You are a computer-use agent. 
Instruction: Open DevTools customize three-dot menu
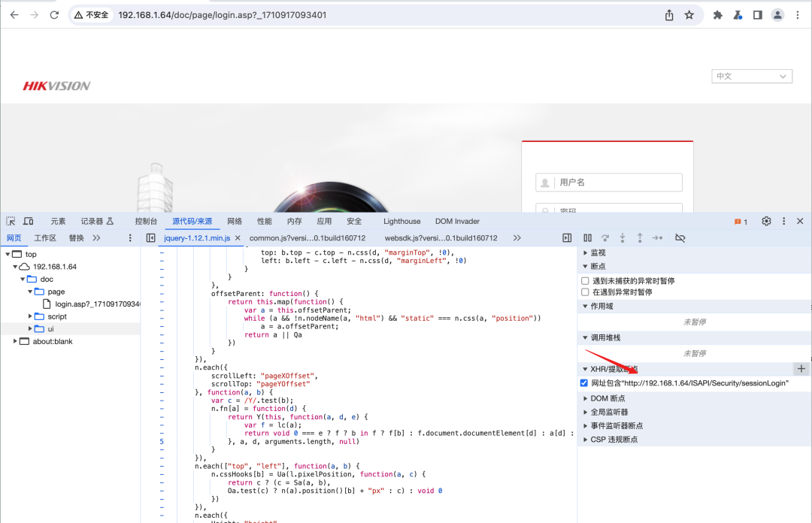click(783, 221)
